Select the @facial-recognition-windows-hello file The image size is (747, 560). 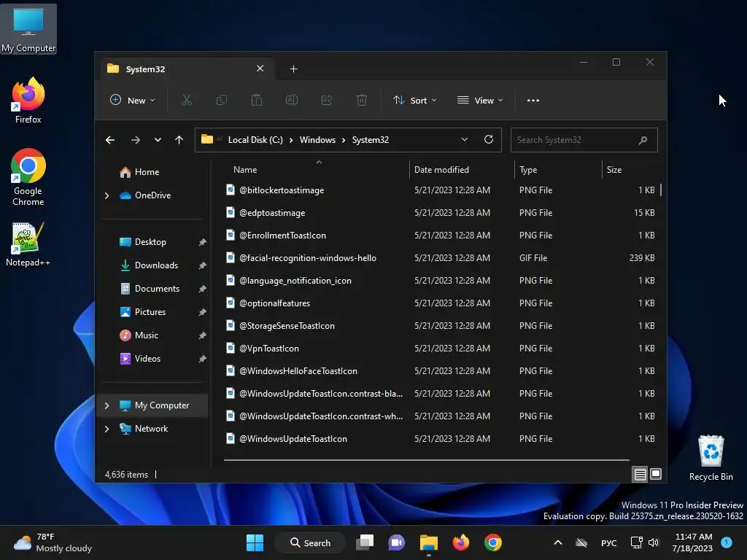(441, 258)
